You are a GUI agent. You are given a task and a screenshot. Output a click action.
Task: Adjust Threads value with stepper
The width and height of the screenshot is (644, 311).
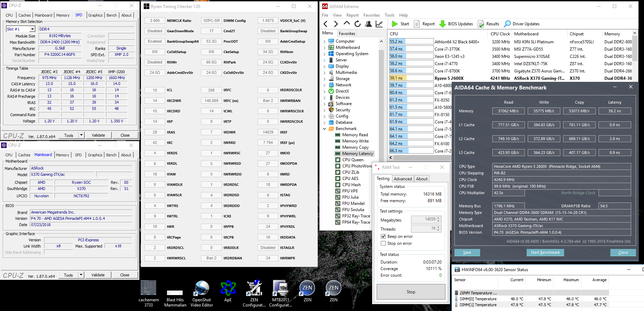click(x=438, y=228)
